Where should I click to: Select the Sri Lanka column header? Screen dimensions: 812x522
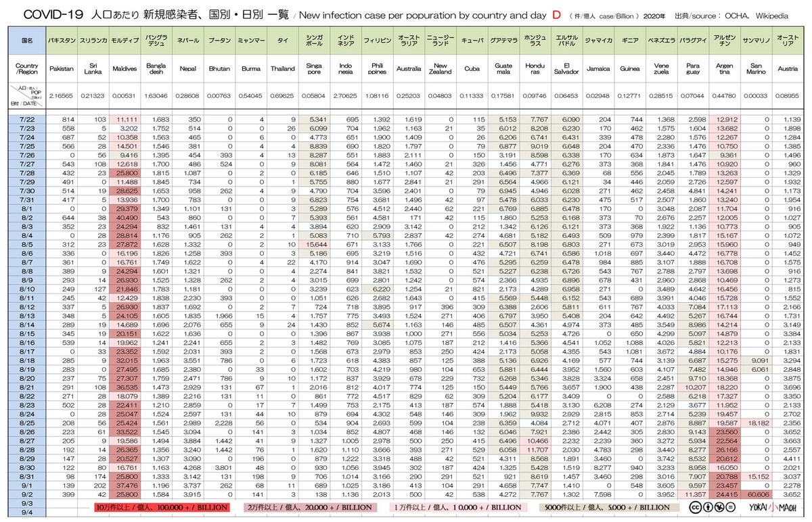[x=92, y=68]
